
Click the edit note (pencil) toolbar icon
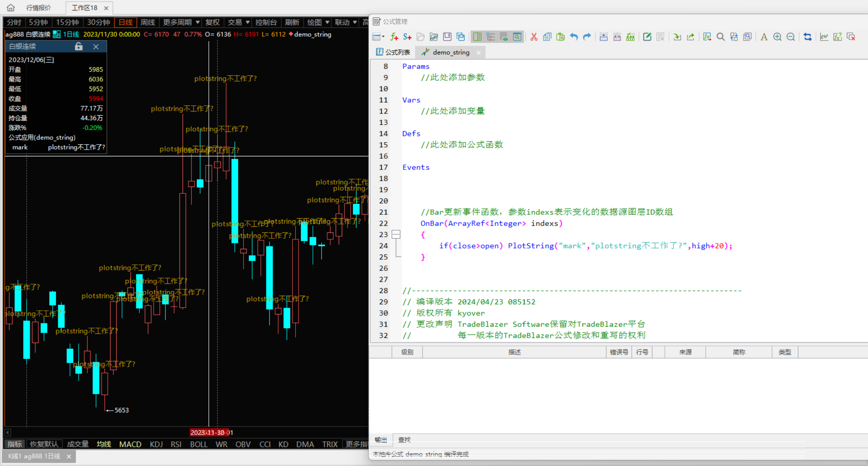(647, 37)
